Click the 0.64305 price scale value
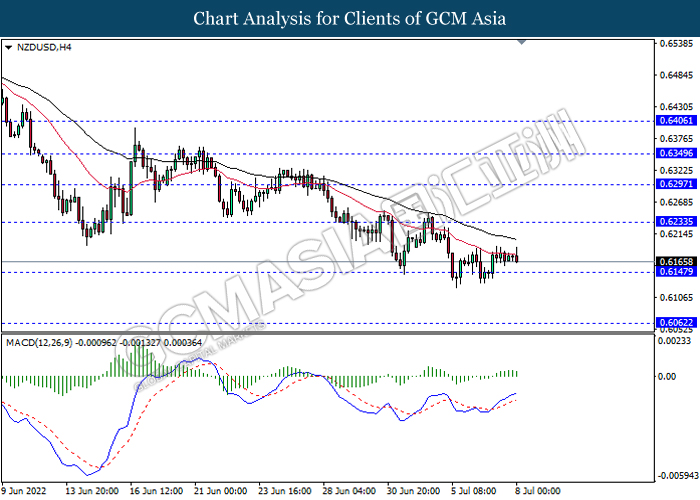This screenshot has width=700, height=500. 677,107
